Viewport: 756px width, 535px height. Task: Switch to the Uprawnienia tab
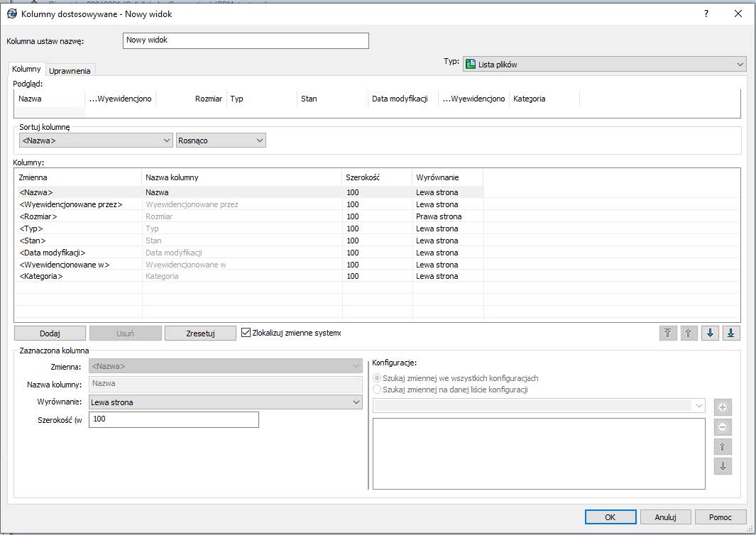pos(70,70)
